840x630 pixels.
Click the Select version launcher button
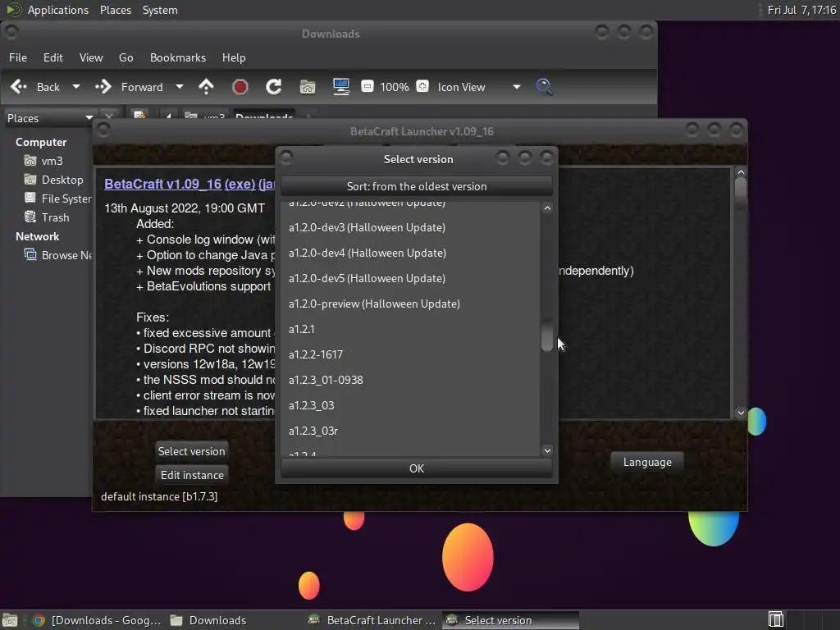(191, 451)
